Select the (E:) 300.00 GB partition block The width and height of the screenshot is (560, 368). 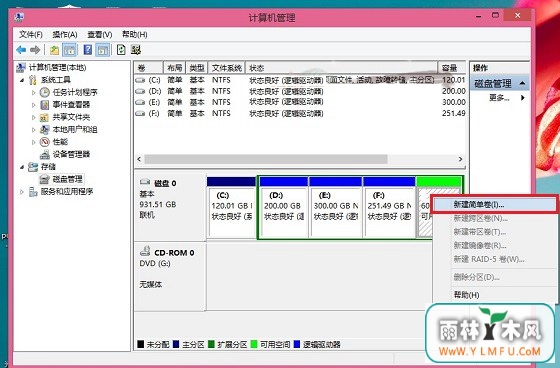pos(335,207)
